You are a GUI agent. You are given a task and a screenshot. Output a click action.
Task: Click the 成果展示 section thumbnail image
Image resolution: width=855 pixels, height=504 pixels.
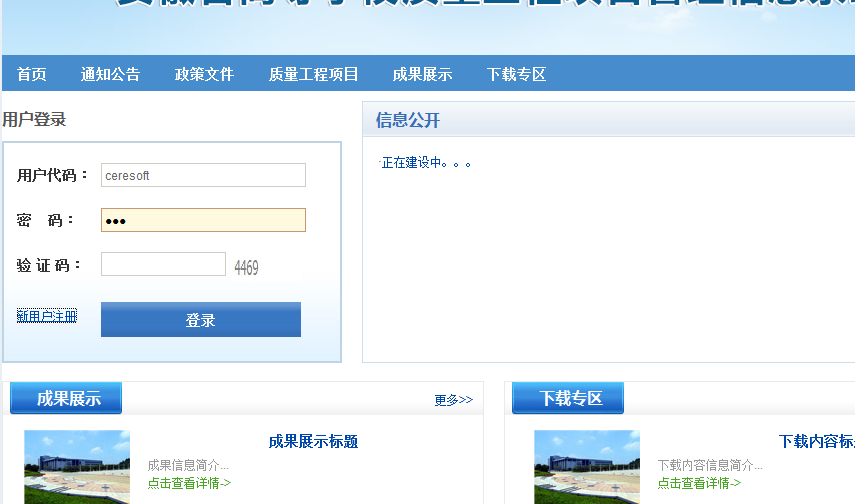coord(77,467)
